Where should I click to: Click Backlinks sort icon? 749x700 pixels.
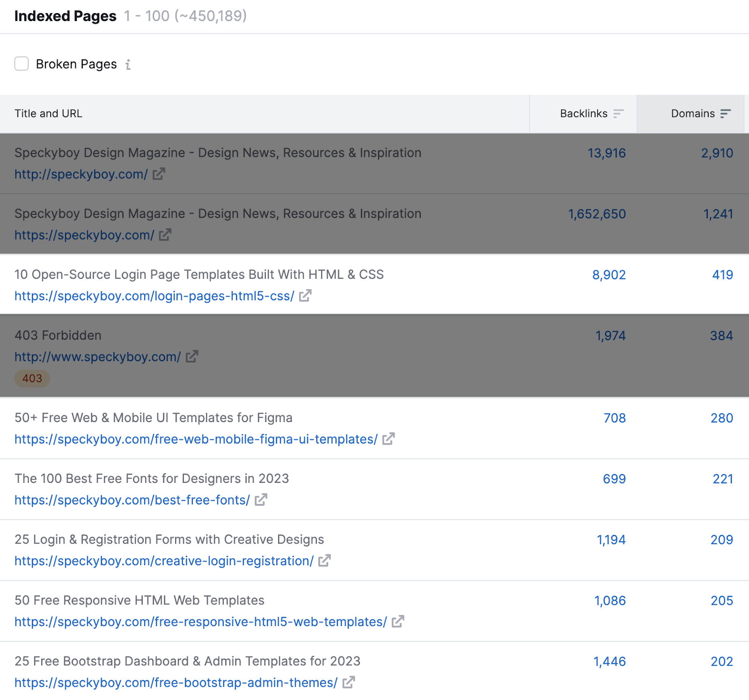coord(618,114)
